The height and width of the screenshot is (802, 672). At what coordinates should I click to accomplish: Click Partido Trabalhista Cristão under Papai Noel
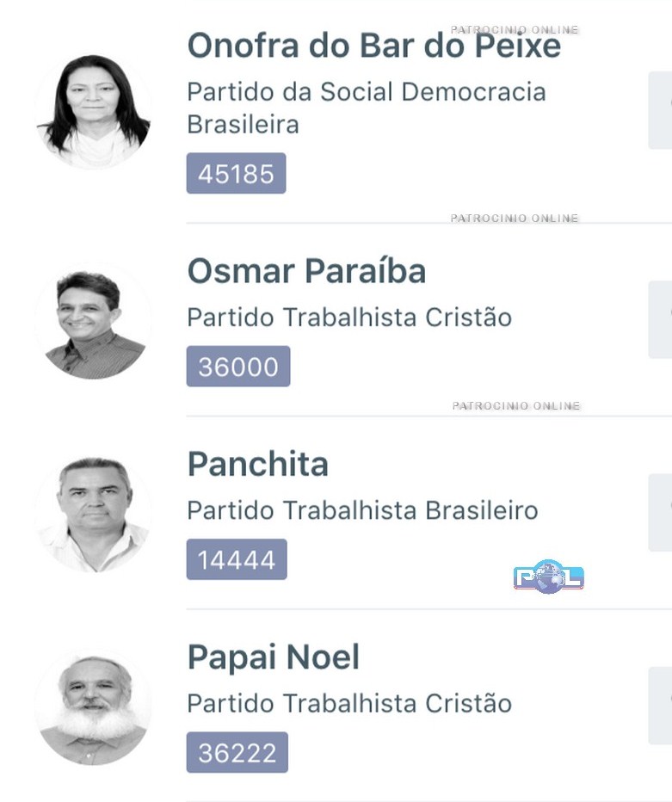[x=349, y=703]
